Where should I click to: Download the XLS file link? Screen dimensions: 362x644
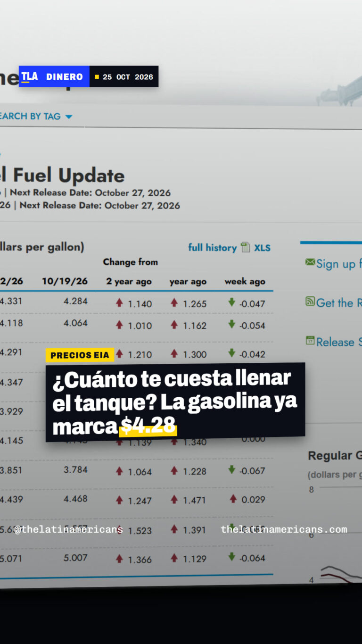coord(262,248)
